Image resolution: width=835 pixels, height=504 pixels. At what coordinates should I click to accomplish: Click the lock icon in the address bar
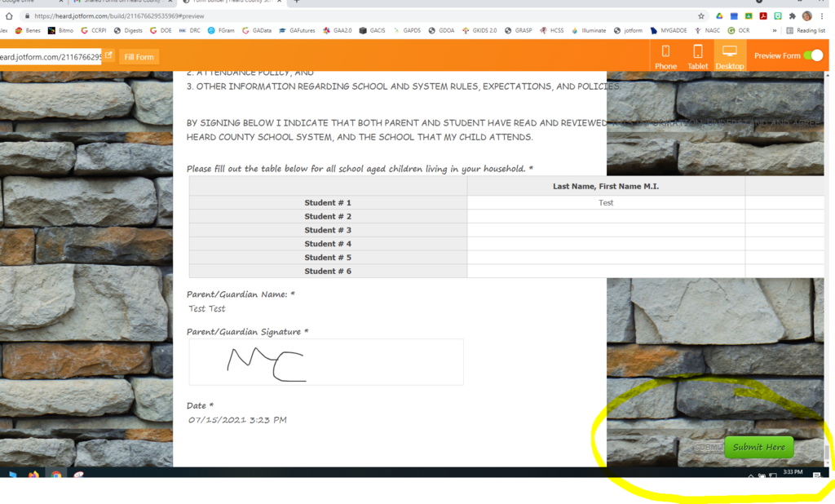pyautogui.click(x=27, y=16)
